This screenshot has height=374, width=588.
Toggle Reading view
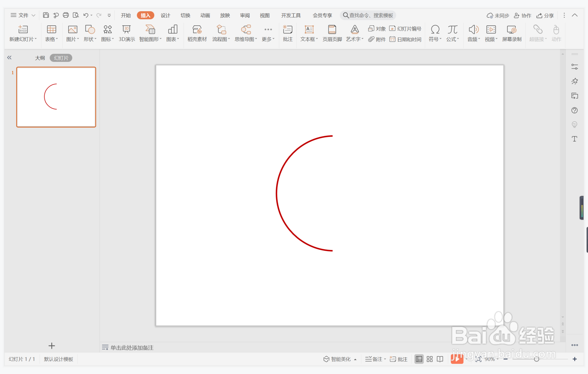point(440,359)
